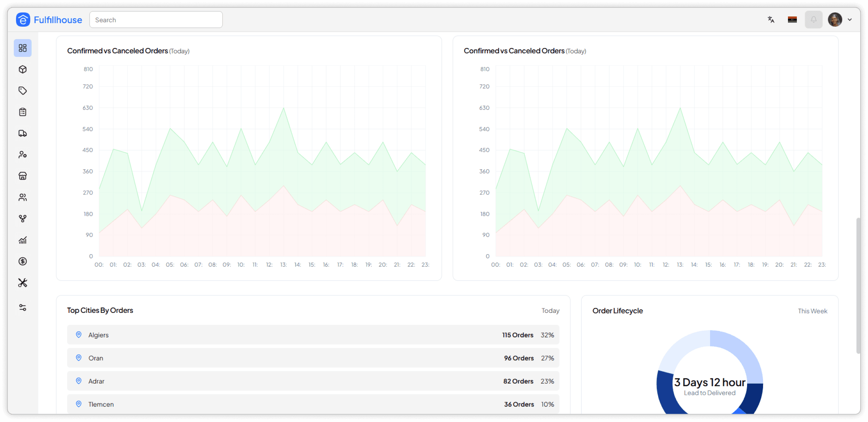Click the price tag icon in sidebar
This screenshot has width=868, height=422.
(23, 91)
